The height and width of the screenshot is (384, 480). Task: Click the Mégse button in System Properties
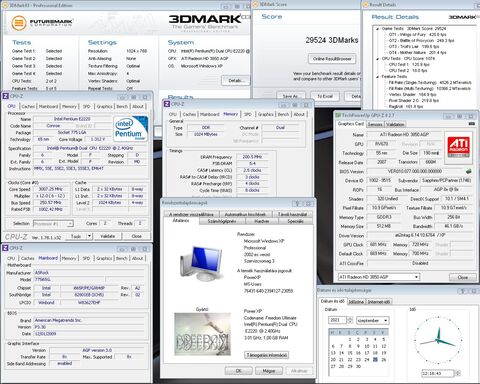click(269, 371)
